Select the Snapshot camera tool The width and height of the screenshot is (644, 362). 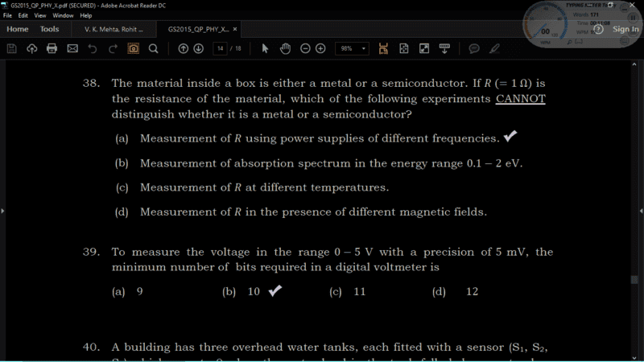pos(133,48)
